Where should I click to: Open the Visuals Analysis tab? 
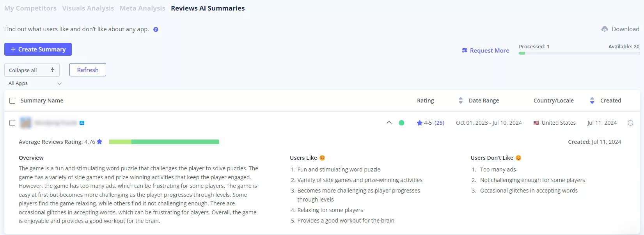88,8
